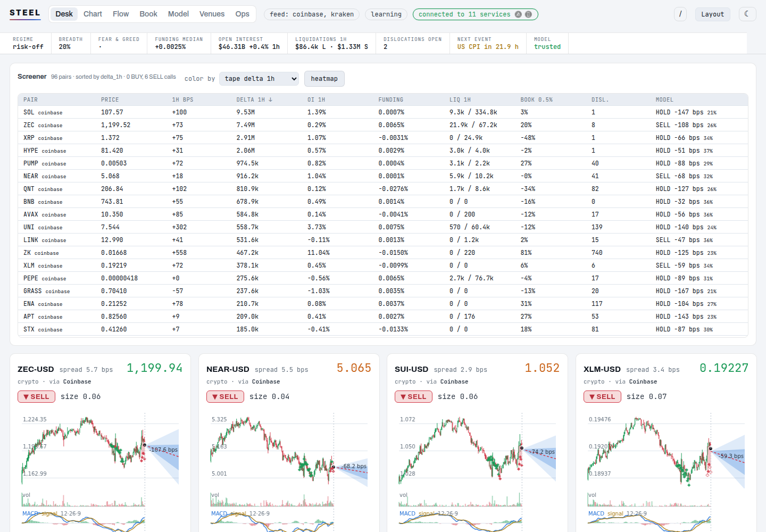766x532 pixels.
Task: Select the SOL coinbase row
Action: point(383,112)
